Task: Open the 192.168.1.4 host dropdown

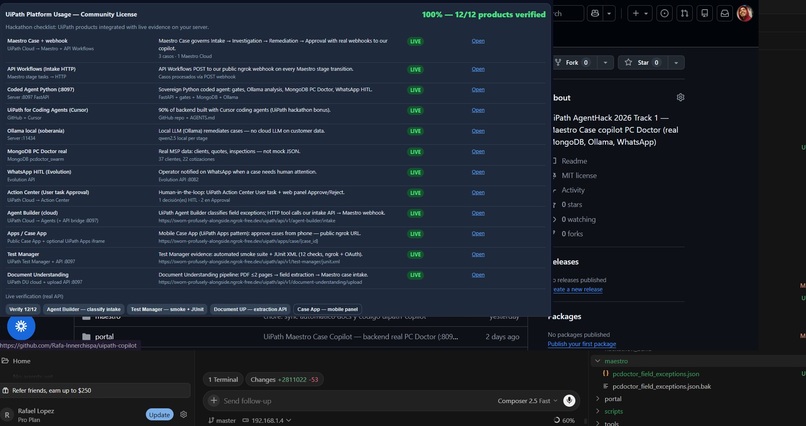Action: click(x=266, y=420)
